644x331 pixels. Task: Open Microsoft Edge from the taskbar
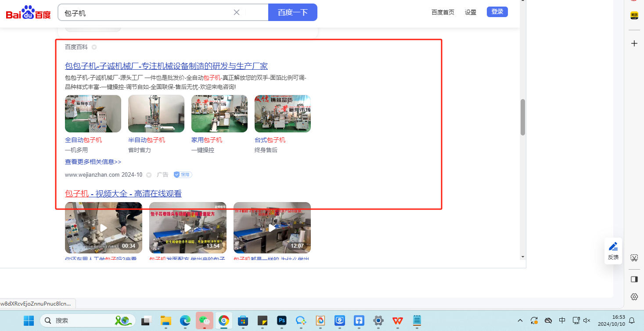pos(185,320)
